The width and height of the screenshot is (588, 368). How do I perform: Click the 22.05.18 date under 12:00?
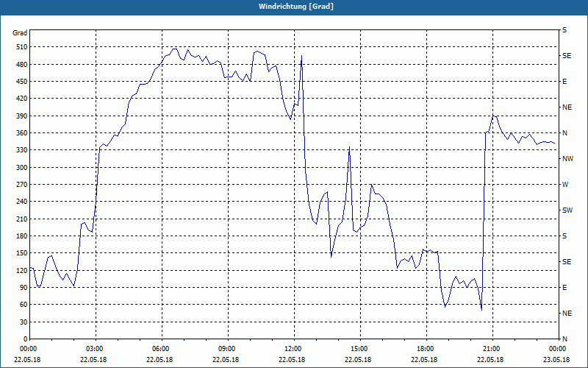click(292, 360)
